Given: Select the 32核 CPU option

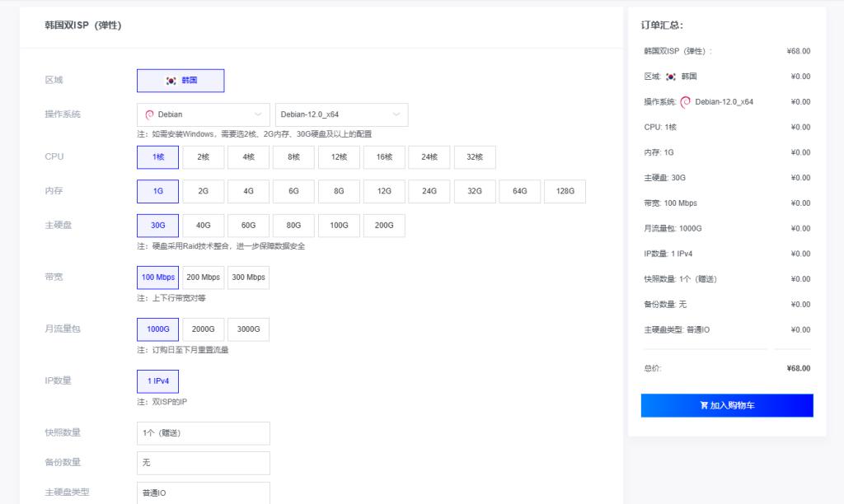Looking at the screenshot, I should coord(474,156).
